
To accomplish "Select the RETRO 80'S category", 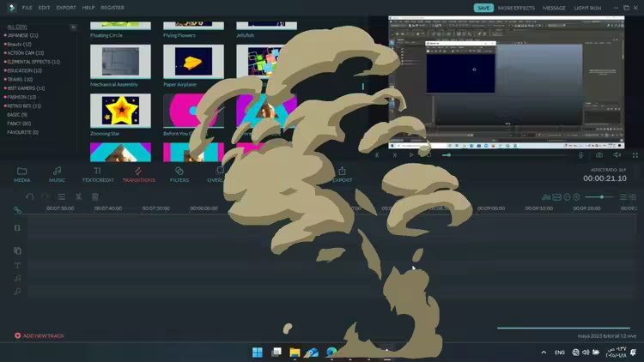I will coord(26,106).
